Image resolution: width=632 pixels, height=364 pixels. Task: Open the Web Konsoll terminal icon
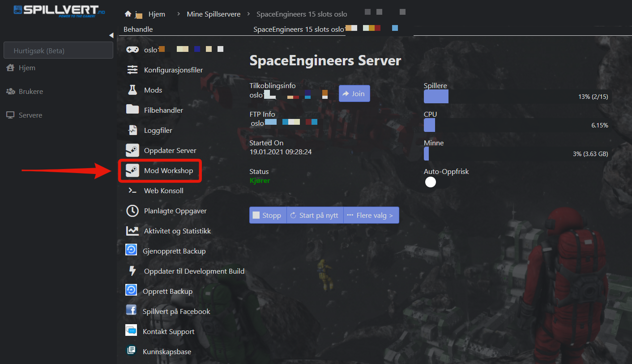tap(132, 190)
